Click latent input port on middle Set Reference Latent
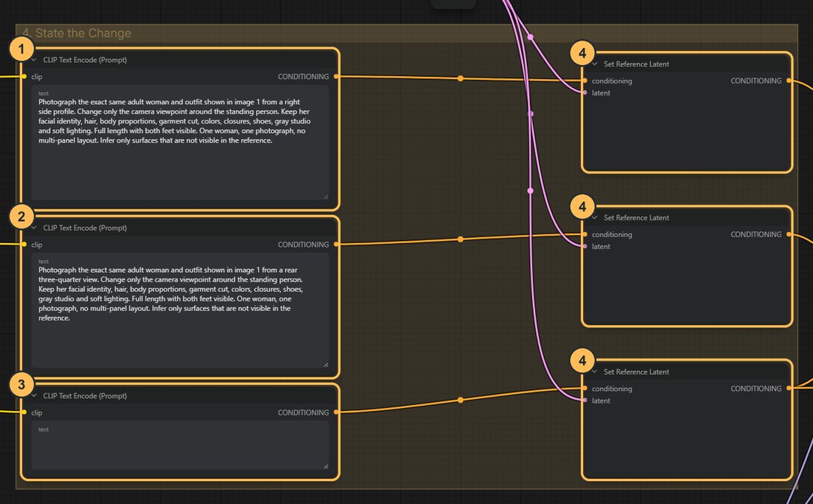This screenshot has height=504, width=813. pos(585,246)
